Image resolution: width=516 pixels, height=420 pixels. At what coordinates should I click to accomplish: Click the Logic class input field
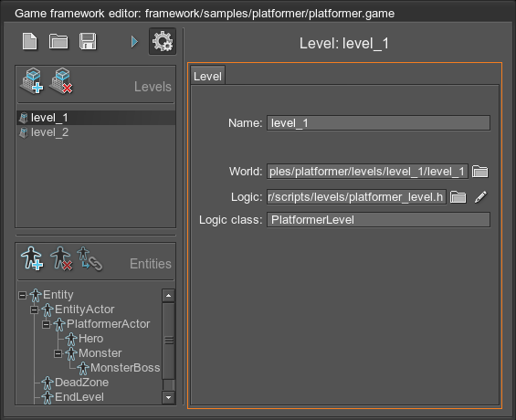coord(378,220)
